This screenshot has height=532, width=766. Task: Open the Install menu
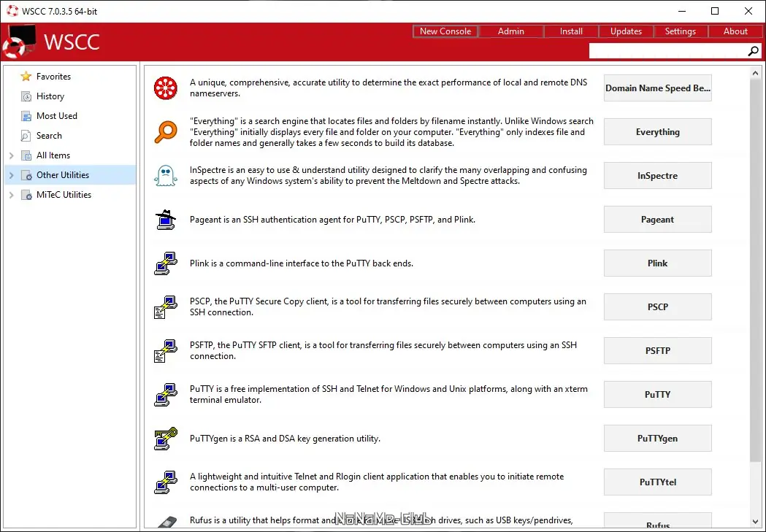[x=571, y=31]
